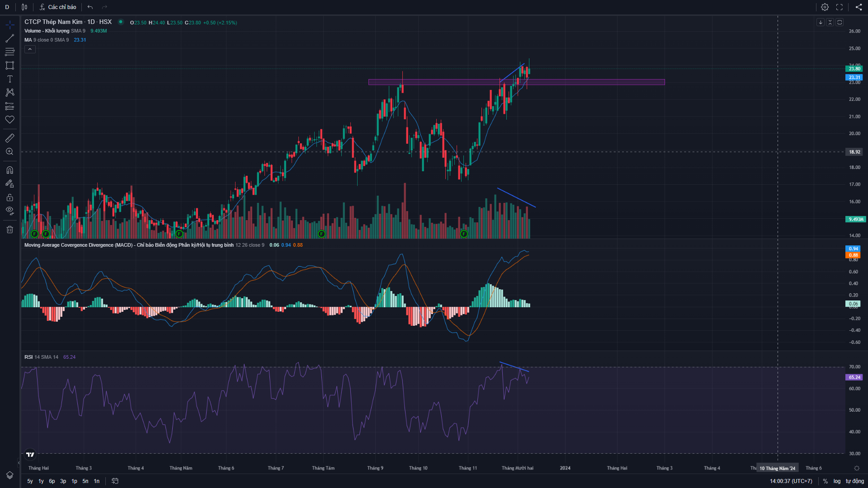Click the purple resistance zone rectangle
Screen dimensions: 868x488
[588, 82]
